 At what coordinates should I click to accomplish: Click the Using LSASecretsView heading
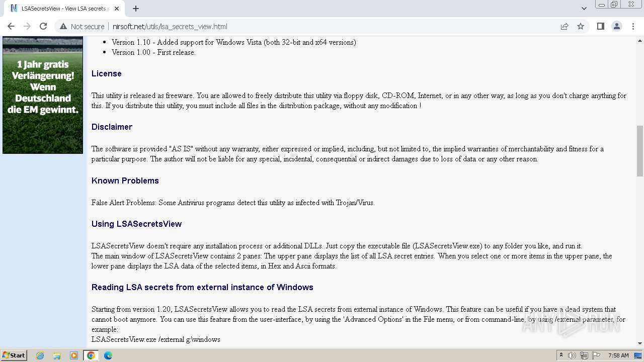[137, 224]
